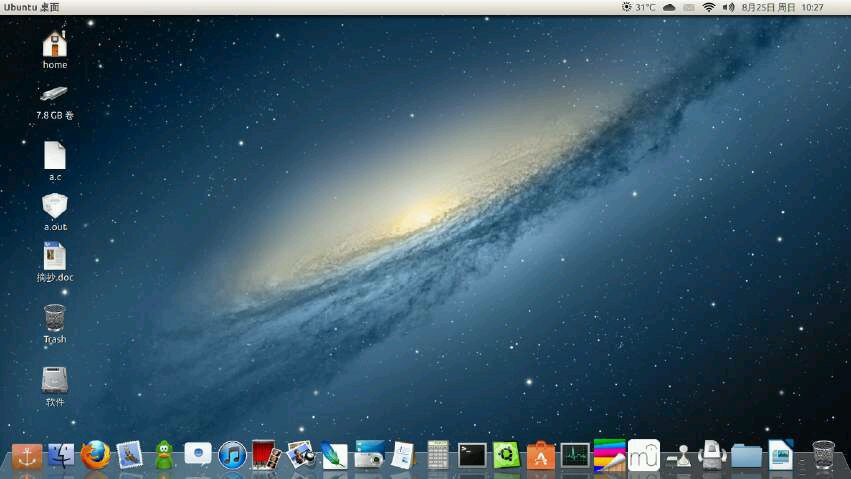Select the a.c file on desktop

pos(55,161)
